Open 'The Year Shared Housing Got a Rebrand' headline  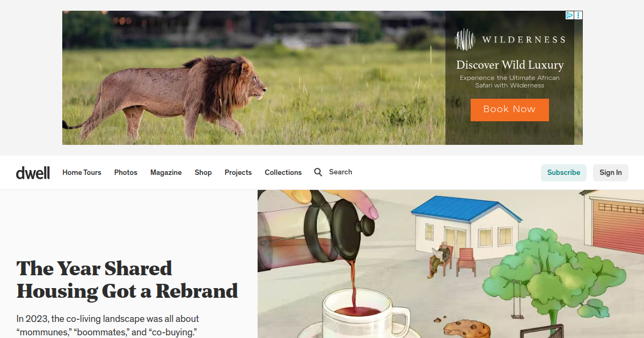(x=127, y=280)
